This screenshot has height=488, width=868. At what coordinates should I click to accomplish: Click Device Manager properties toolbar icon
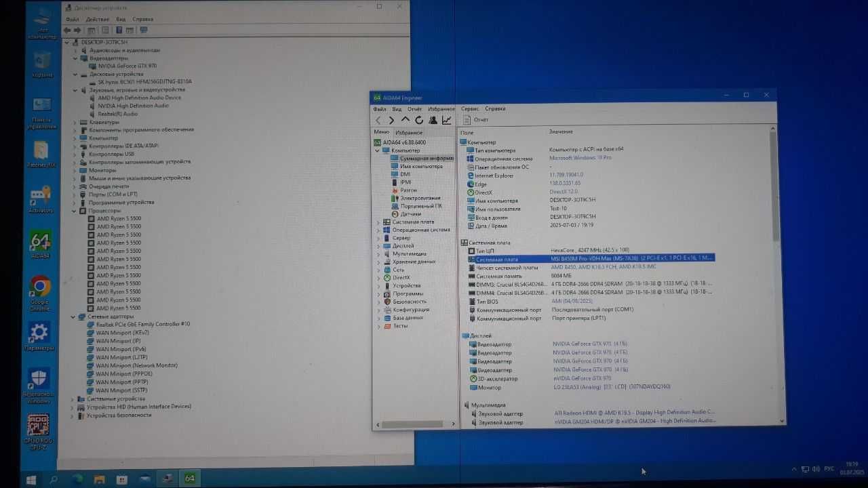point(105,30)
